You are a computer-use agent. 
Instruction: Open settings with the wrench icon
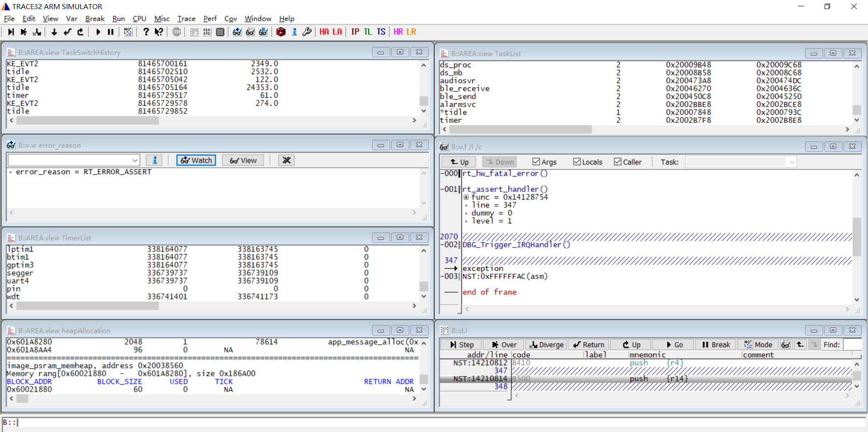307,32
